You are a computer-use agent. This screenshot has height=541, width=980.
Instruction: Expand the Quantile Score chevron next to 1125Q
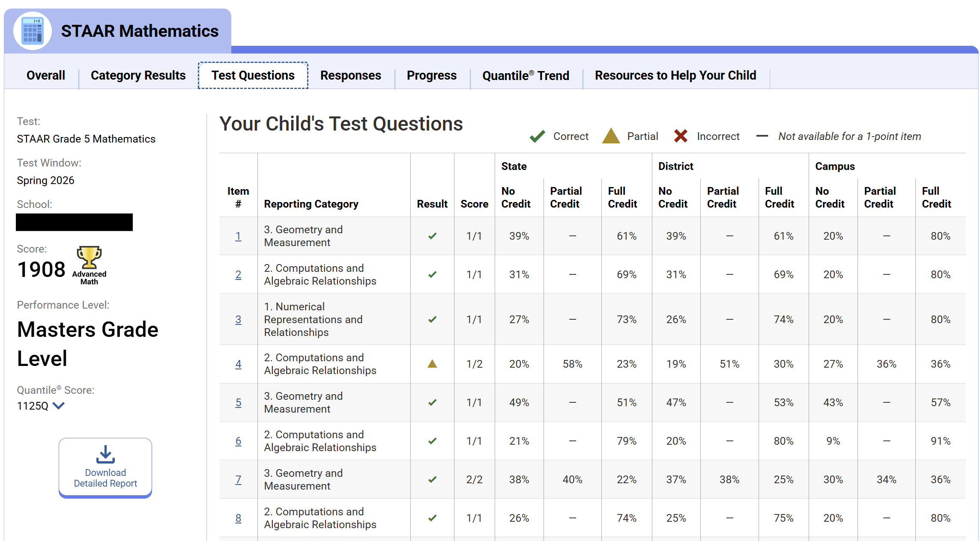coord(58,406)
